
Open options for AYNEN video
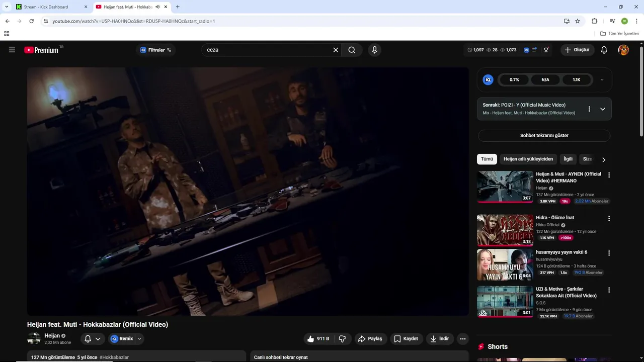(609, 175)
